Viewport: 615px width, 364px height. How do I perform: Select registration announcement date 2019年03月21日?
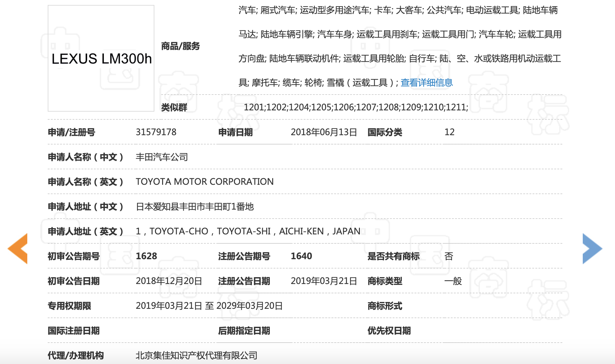coord(324,281)
